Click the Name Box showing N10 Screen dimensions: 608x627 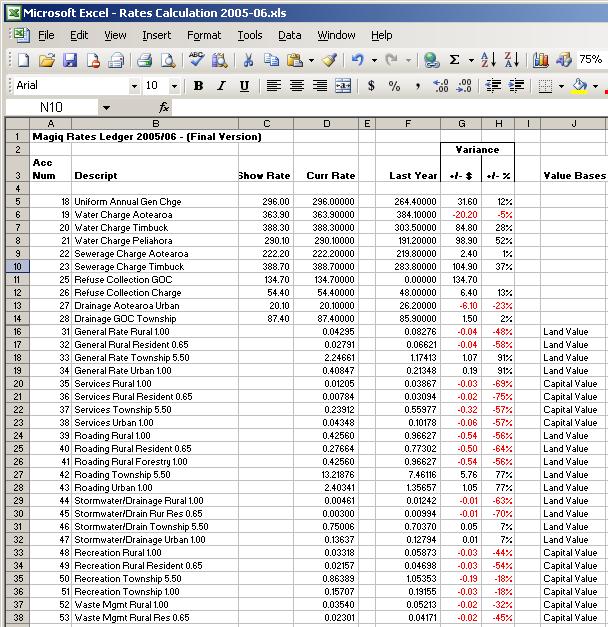point(52,108)
